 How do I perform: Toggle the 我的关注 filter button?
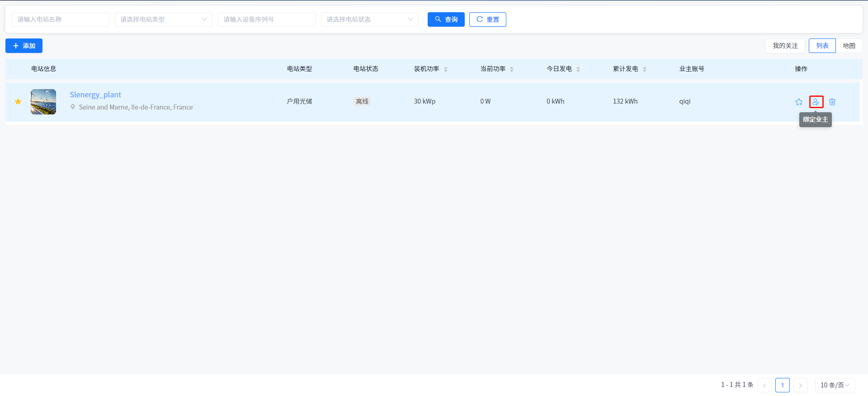coord(785,46)
